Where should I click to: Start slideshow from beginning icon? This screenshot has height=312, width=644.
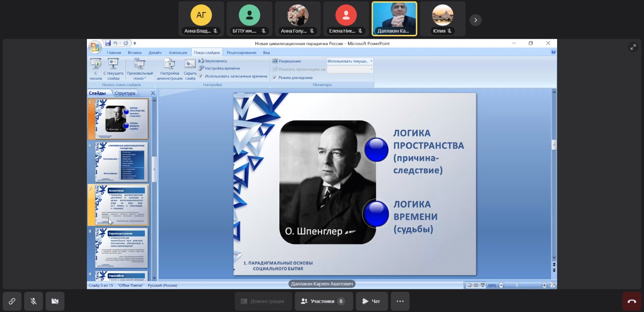pos(96,64)
